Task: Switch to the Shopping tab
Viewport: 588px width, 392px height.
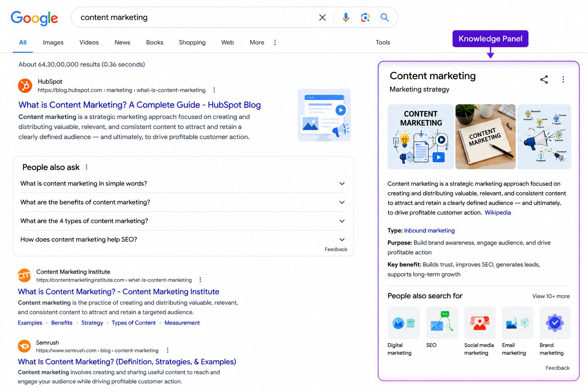Action: tap(192, 42)
